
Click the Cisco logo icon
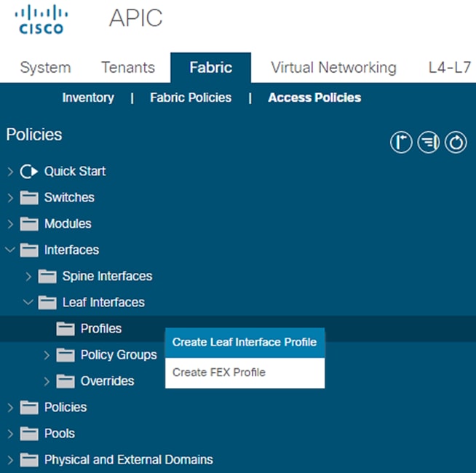41,20
